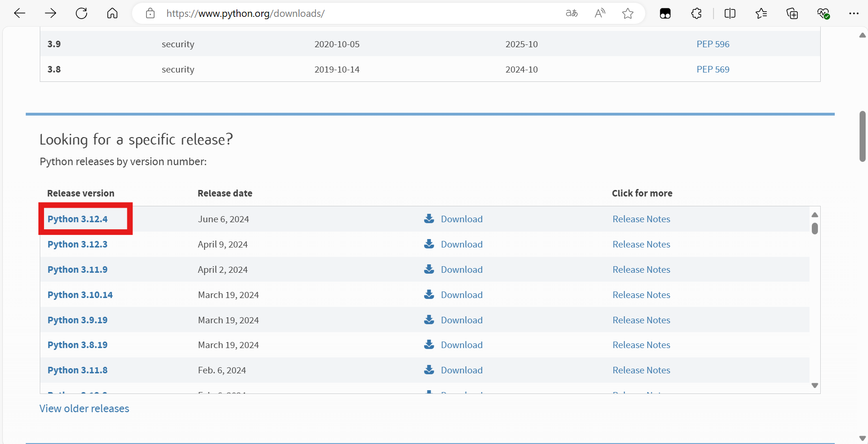The image size is (868, 444).
Task: Click the releases list scroll up arrow
Action: click(815, 214)
